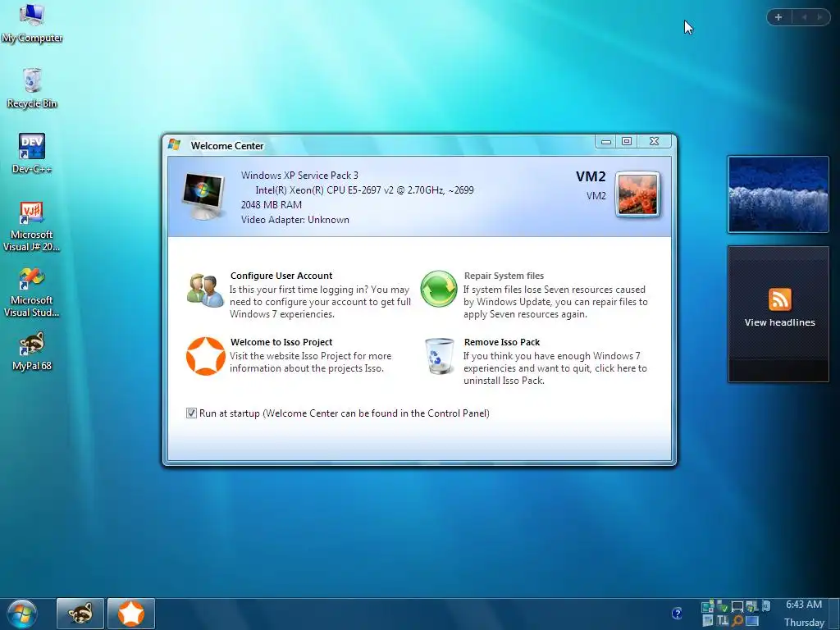The height and width of the screenshot is (630, 840).
Task: Select the MyPal 68 desktop shortcut
Action: [x=32, y=351]
